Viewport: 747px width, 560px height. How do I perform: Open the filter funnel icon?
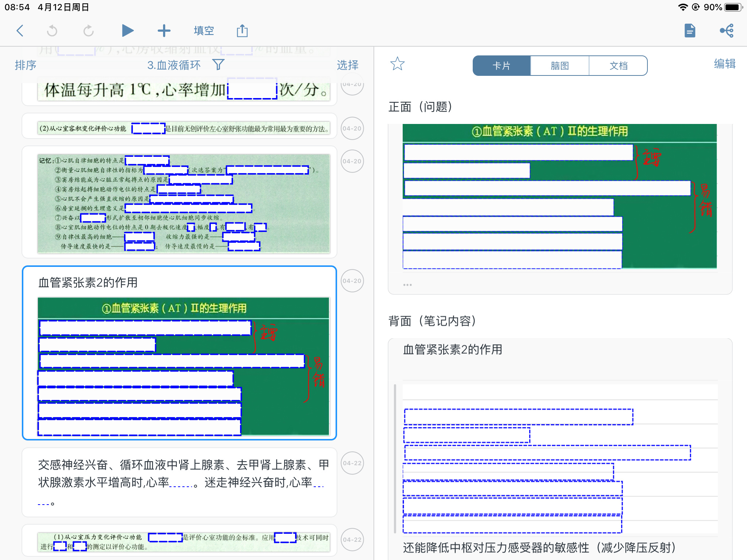218,65
